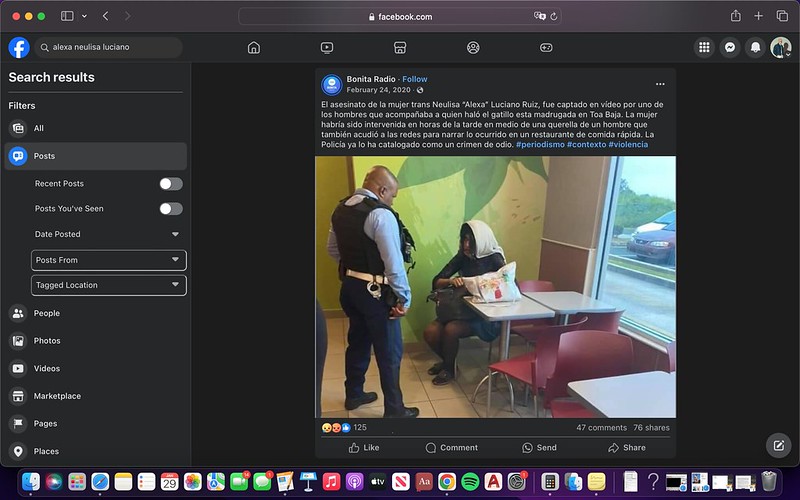Open the Facebook menu grid icon
The image size is (800, 500).
[704, 47]
